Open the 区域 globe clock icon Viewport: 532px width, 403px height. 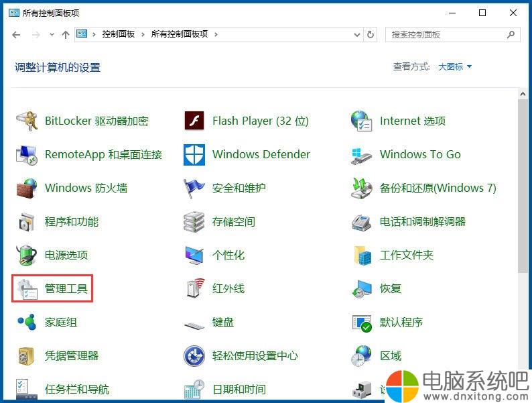click(361, 356)
